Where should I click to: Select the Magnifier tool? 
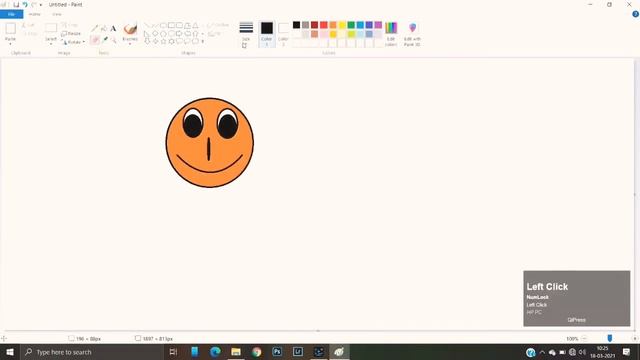click(x=113, y=40)
